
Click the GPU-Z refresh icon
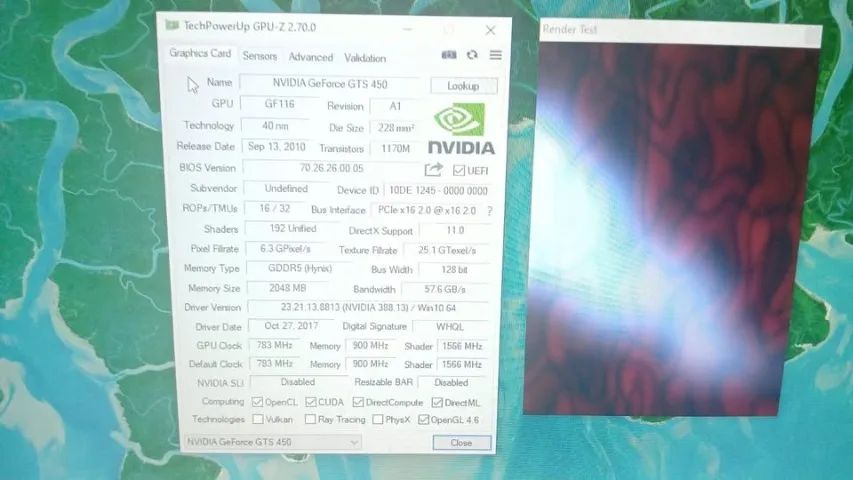(472, 55)
